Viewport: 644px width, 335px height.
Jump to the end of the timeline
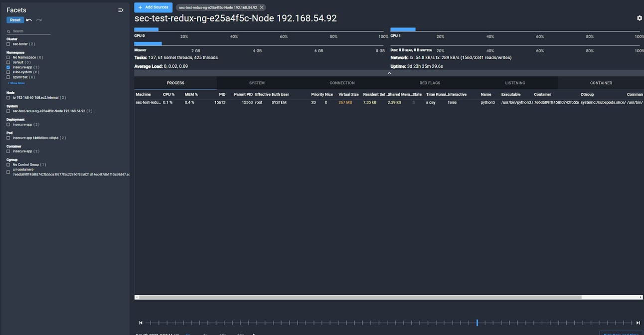point(638,323)
